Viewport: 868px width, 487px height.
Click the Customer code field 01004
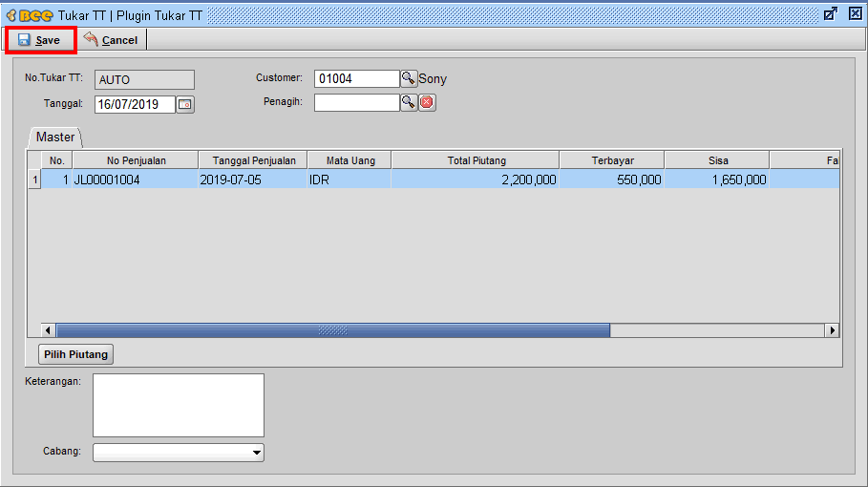(x=356, y=78)
